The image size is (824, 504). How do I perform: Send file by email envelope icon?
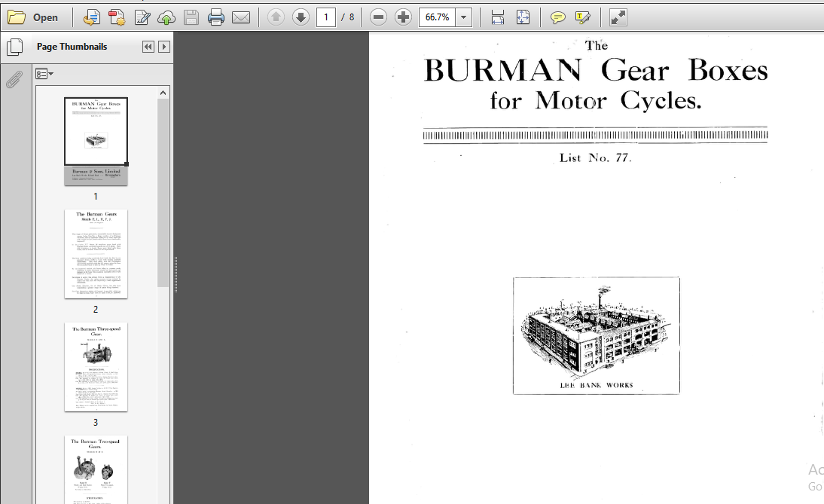tap(241, 17)
